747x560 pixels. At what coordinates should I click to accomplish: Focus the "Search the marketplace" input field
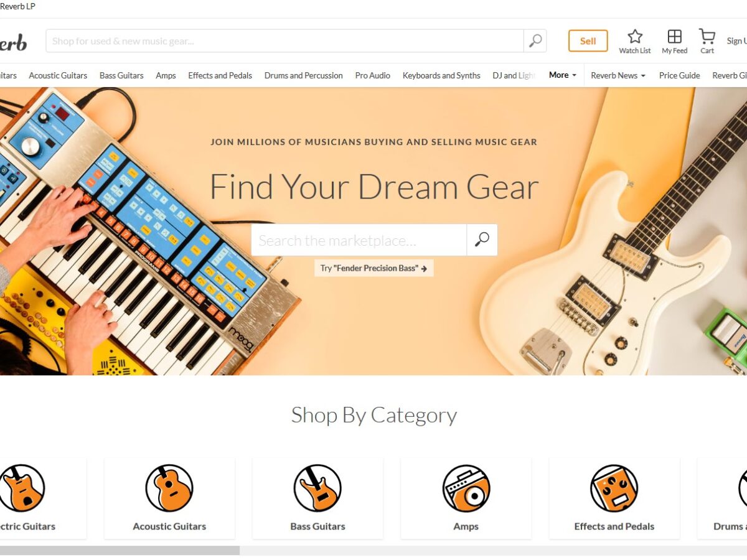pos(359,240)
